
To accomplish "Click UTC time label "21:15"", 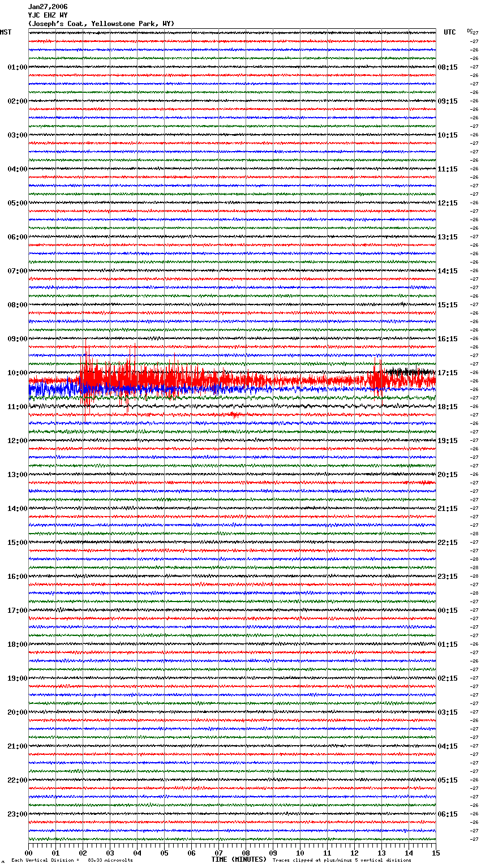I will pos(448,509).
